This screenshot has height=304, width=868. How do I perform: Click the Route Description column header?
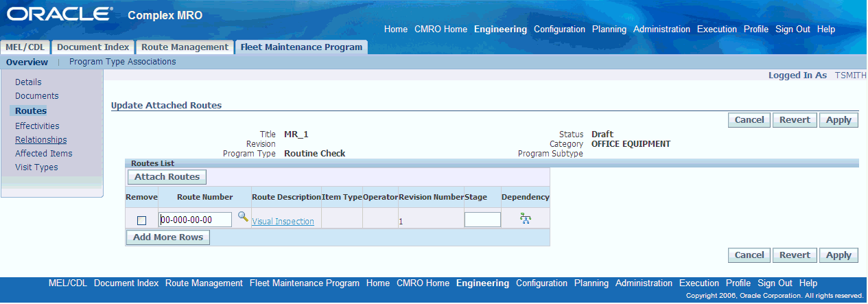286,198
